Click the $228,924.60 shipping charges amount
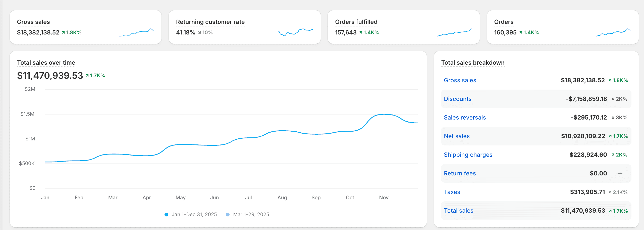This screenshot has height=230, width=644. click(588, 155)
